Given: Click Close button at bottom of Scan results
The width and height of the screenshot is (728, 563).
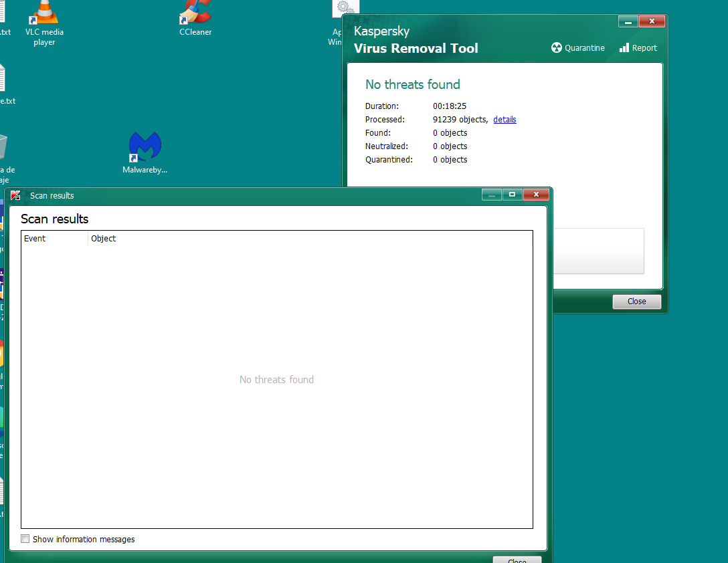Looking at the screenshot, I should click(517, 560).
